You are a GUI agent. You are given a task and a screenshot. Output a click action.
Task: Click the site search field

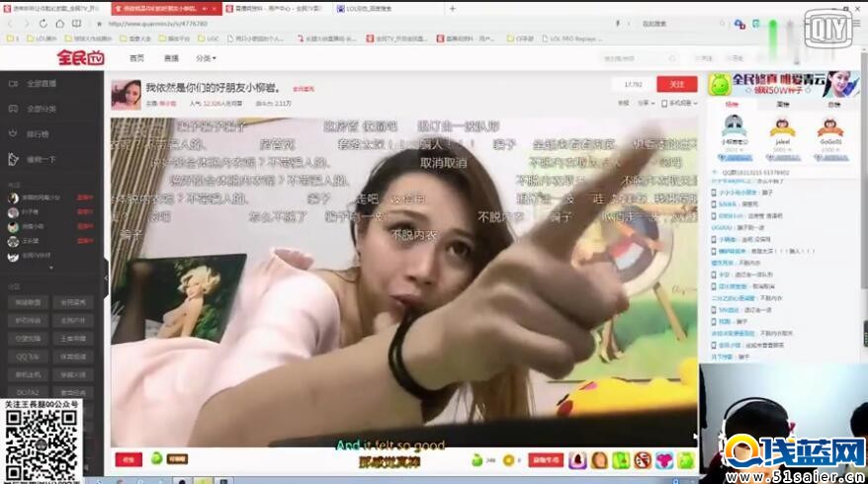640,58
